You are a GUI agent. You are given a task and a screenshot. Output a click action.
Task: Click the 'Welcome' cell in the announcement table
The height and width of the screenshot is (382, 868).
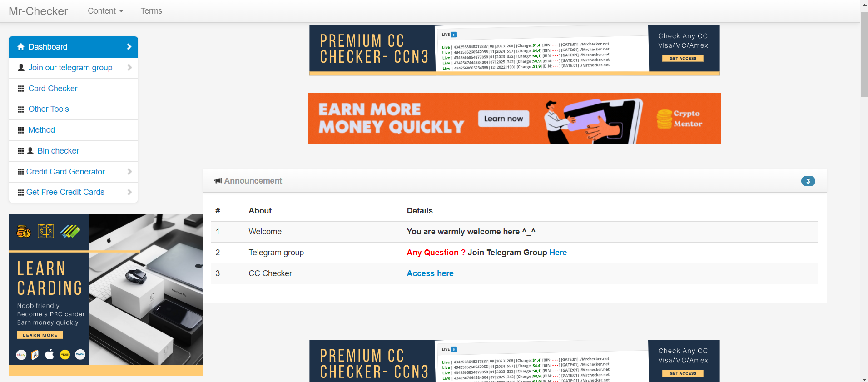click(265, 232)
